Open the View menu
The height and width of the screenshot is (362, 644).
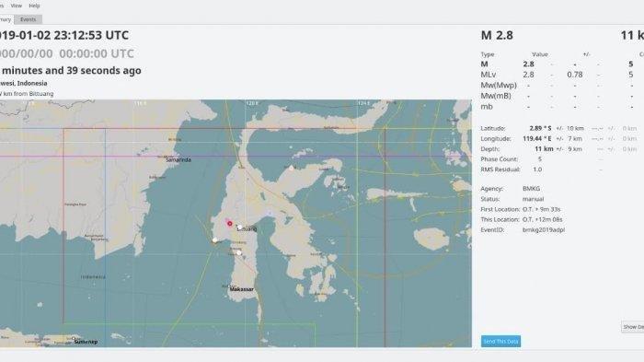(x=17, y=6)
